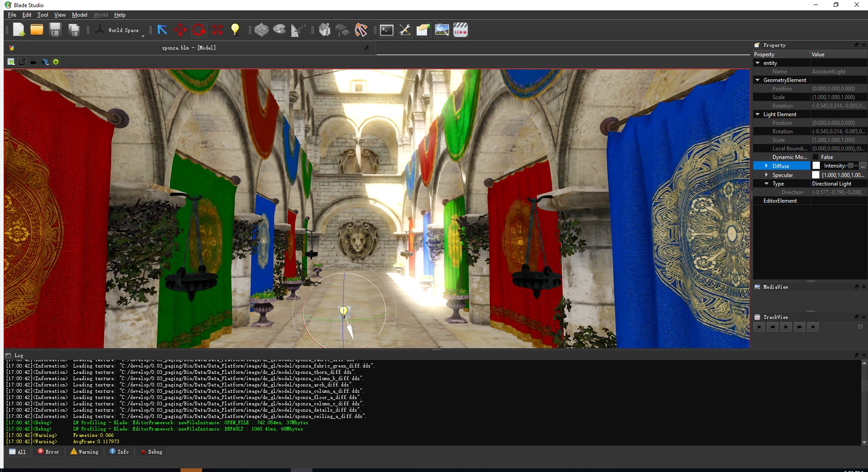The width and height of the screenshot is (868, 472).
Task: Collapse the Light Element property group
Action: [x=758, y=114]
